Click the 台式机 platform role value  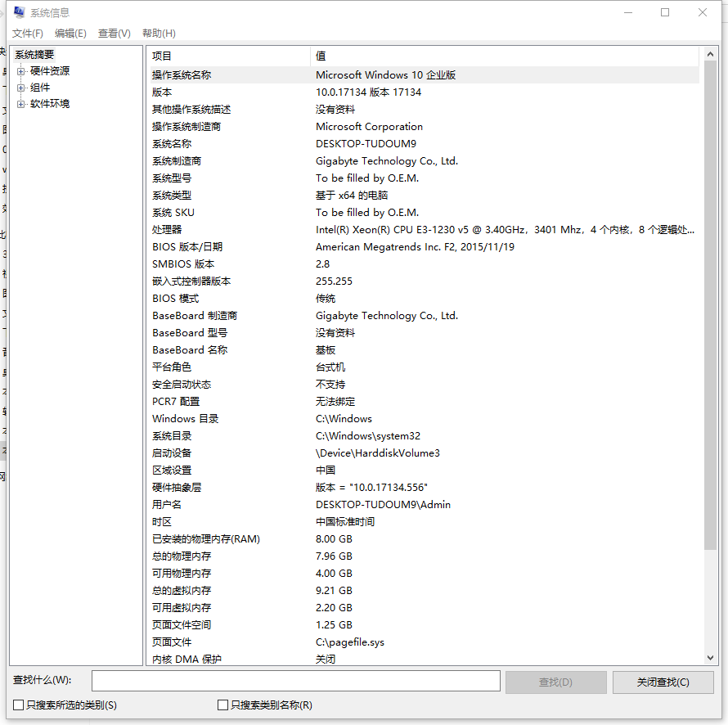[330, 367]
